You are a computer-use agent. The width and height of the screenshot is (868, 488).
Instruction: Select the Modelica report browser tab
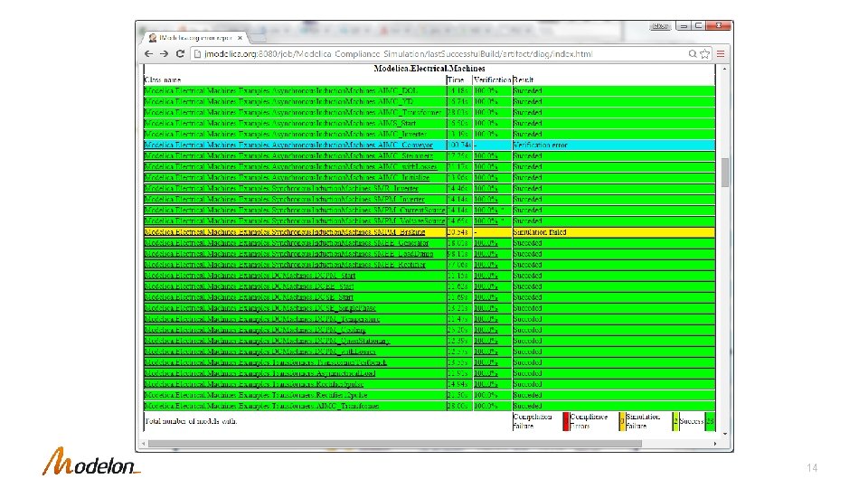(x=195, y=38)
